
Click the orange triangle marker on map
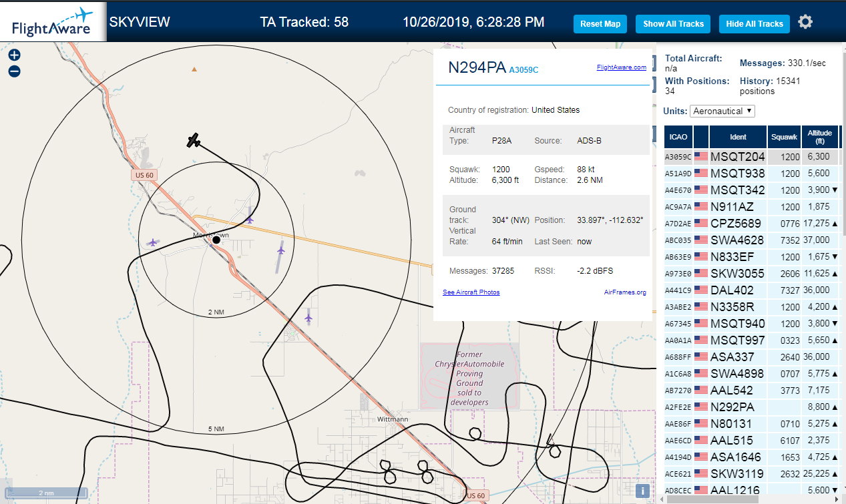click(194, 69)
